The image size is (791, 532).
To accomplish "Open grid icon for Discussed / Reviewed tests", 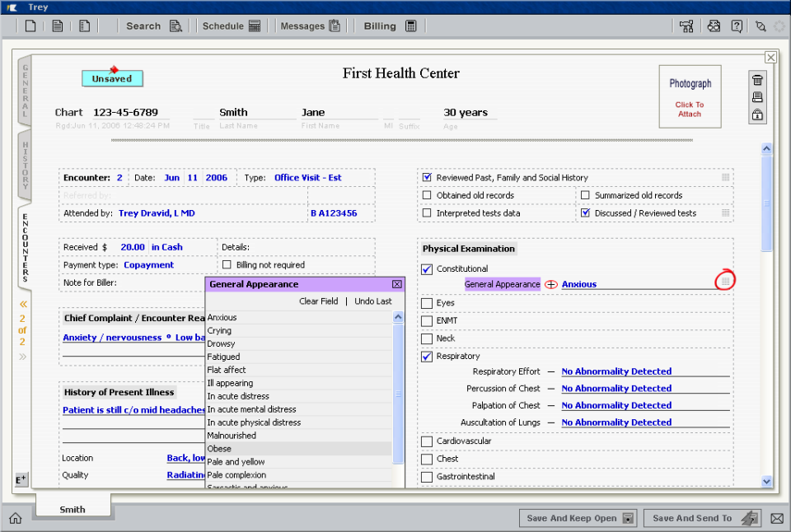I will pos(725,212).
